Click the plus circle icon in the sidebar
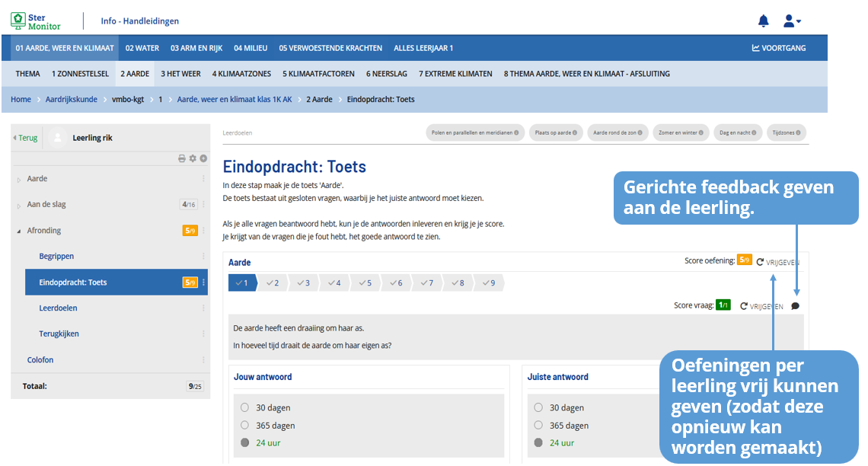The width and height of the screenshot is (868, 466). [203, 158]
